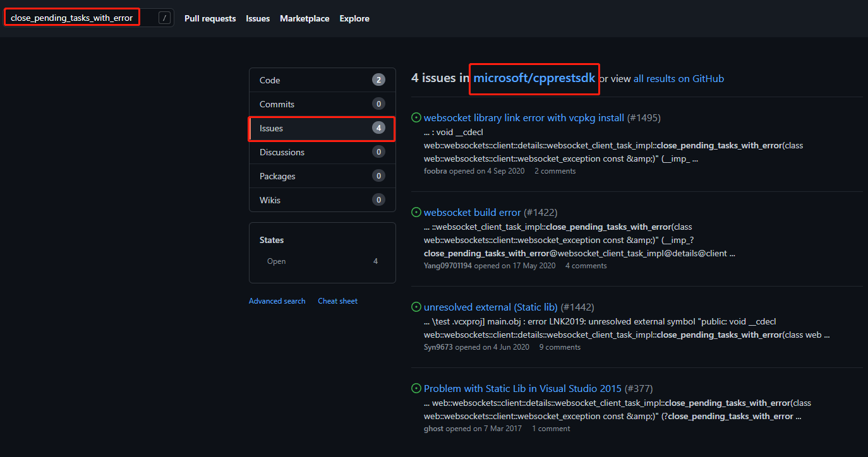Screen dimensions: 868x457
Task: Open issue "websocket build error" #1422
Action: click(472, 212)
